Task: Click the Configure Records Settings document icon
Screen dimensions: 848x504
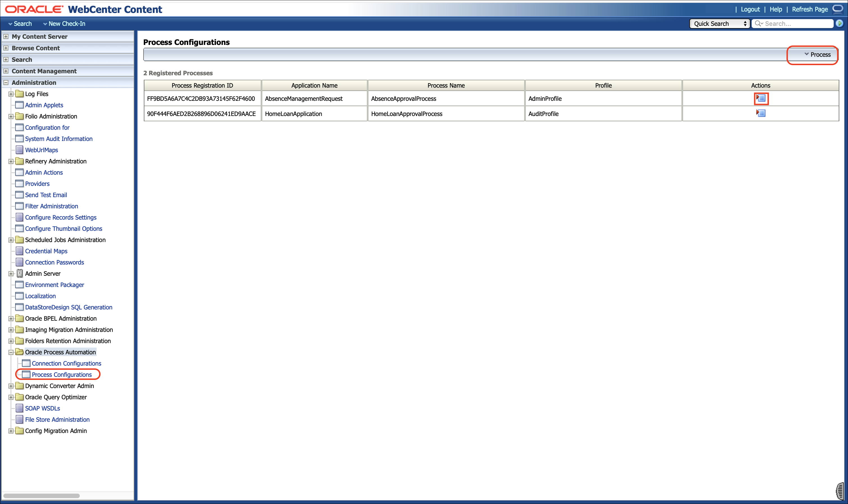Action: 20,217
